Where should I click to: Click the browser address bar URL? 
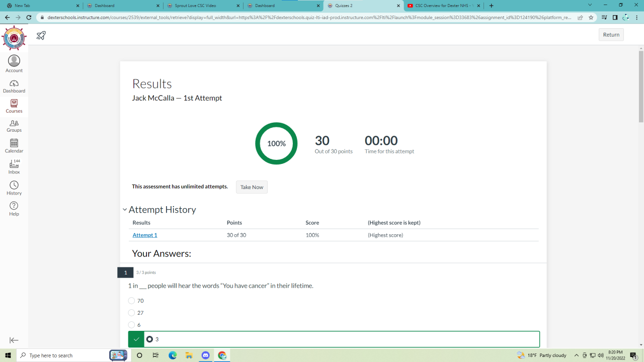click(309, 17)
